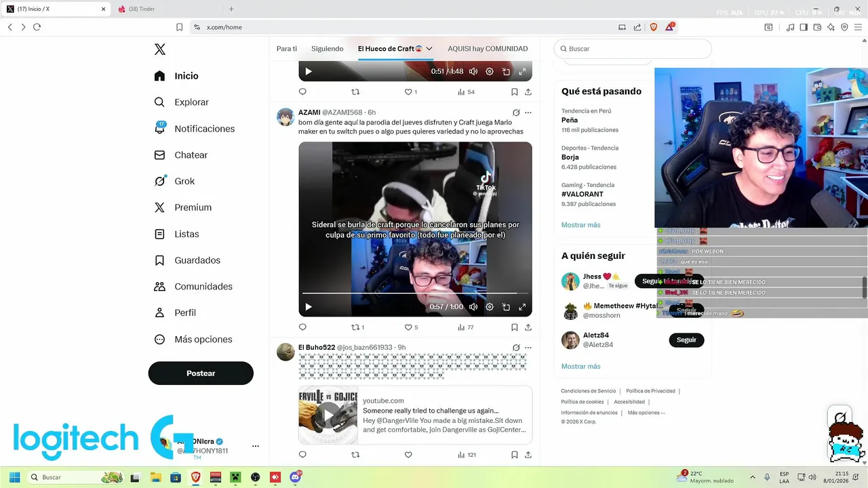868x488 pixels.
Task: Open the youtube.com link card thumbnail
Action: tap(328, 415)
